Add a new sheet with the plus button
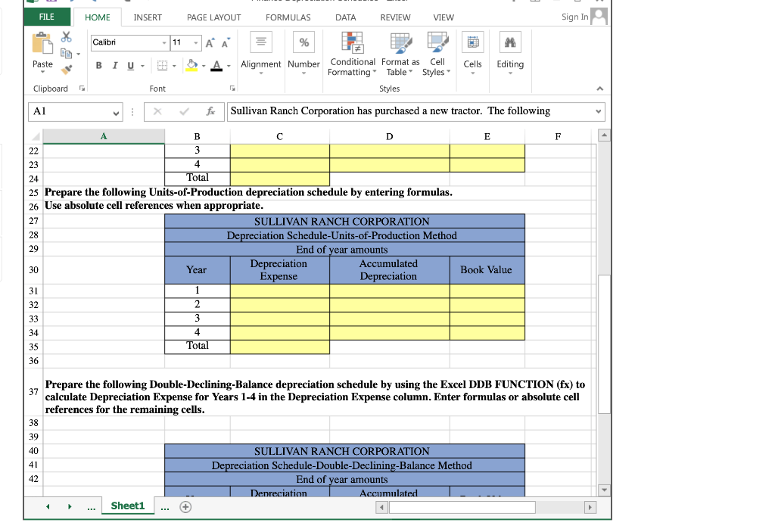The width and height of the screenshot is (775, 532). pos(185,506)
